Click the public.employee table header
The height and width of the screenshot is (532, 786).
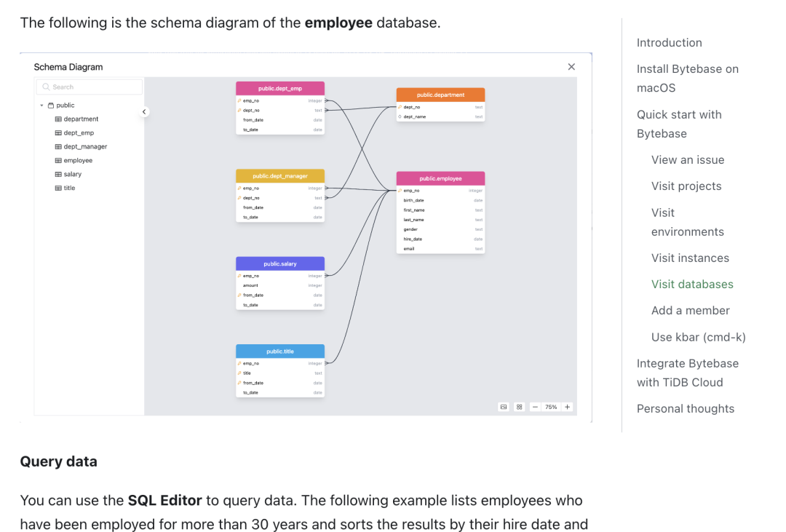pos(440,178)
